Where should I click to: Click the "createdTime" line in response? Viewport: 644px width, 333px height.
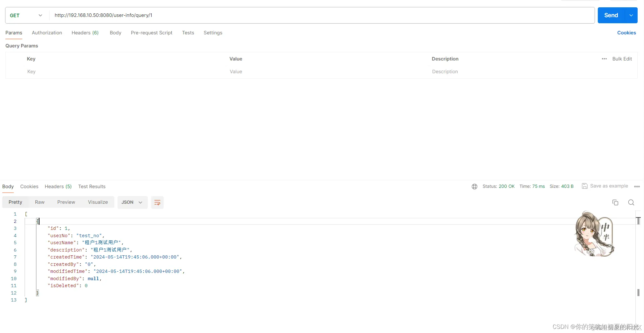pyautogui.click(x=115, y=257)
